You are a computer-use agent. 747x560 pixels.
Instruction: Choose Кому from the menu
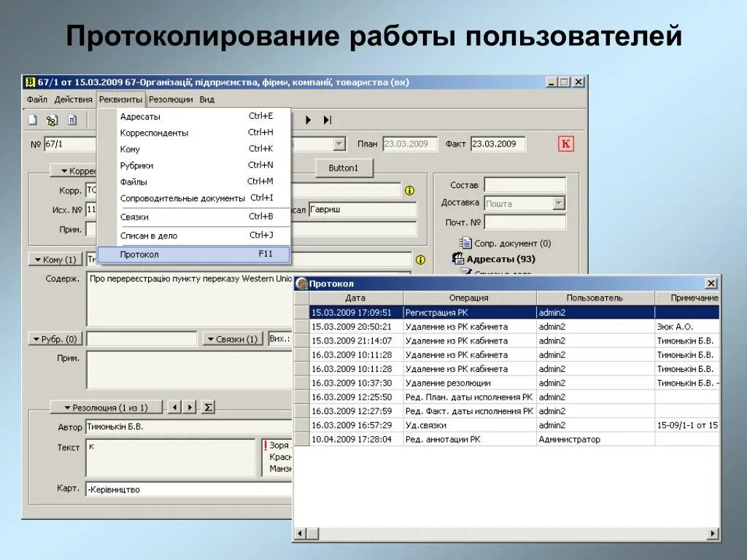pos(193,149)
